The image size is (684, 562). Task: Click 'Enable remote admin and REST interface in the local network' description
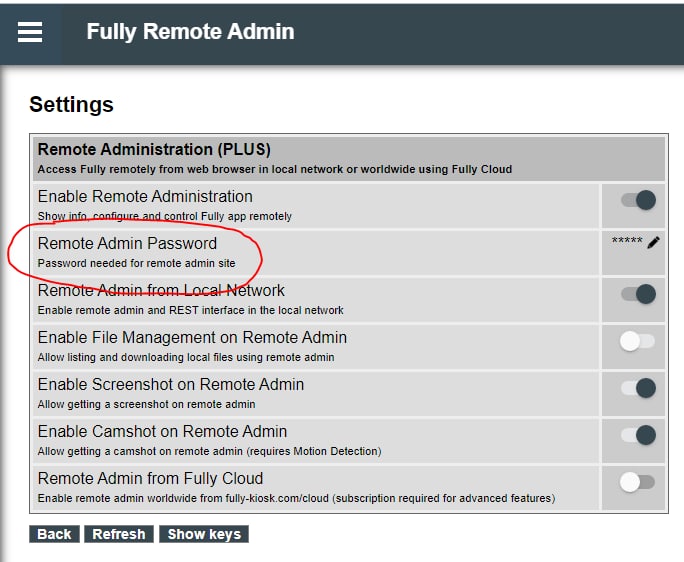tap(191, 310)
